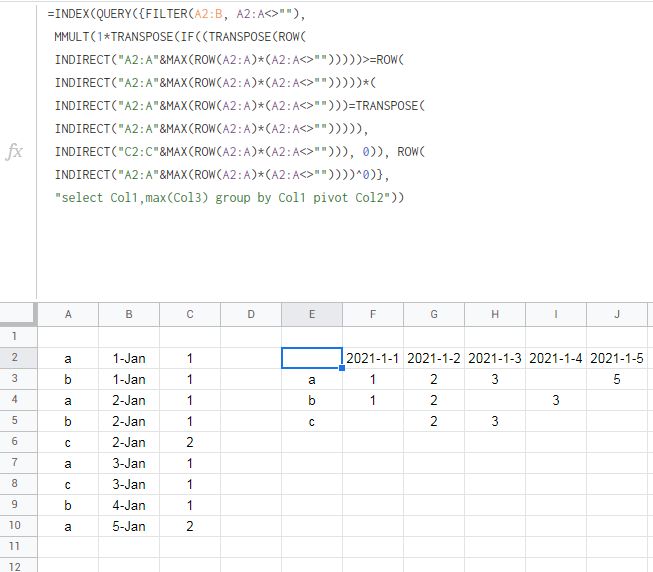Click cell G5 with value 2
This screenshot has height=572, width=653.
[434, 421]
